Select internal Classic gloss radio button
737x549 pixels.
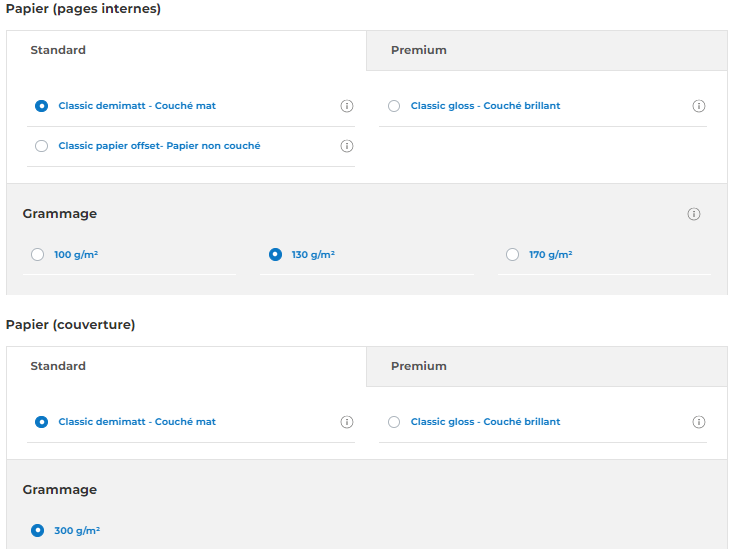[x=394, y=106]
